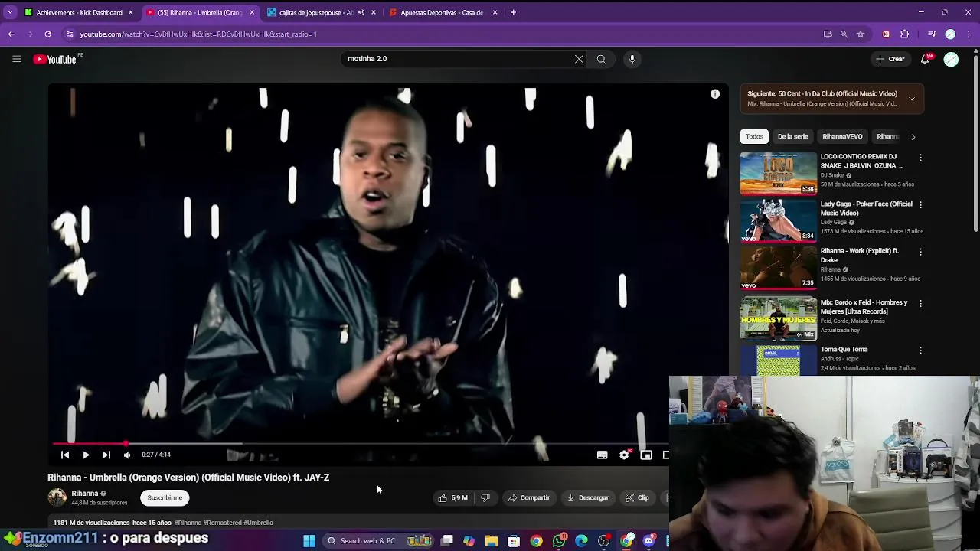Open the YouTube hamburger guide menu
Viewport: 980px width, 551px height.
pos(16,59)
